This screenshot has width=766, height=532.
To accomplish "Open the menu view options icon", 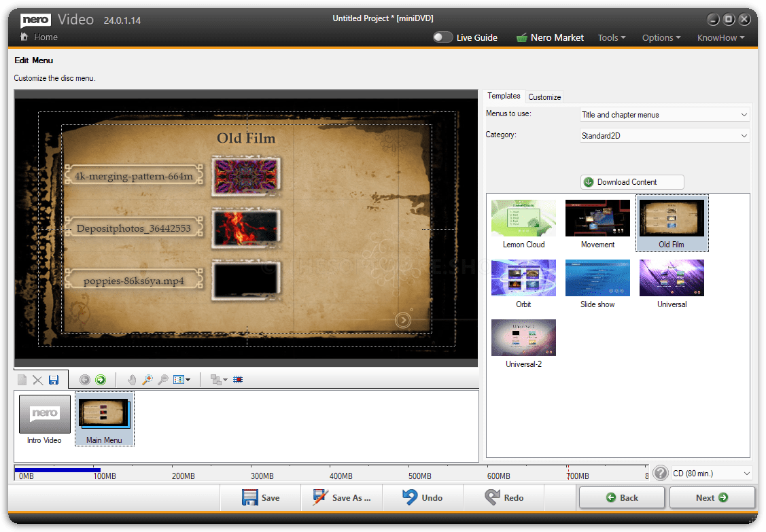I will coord(181,380).
